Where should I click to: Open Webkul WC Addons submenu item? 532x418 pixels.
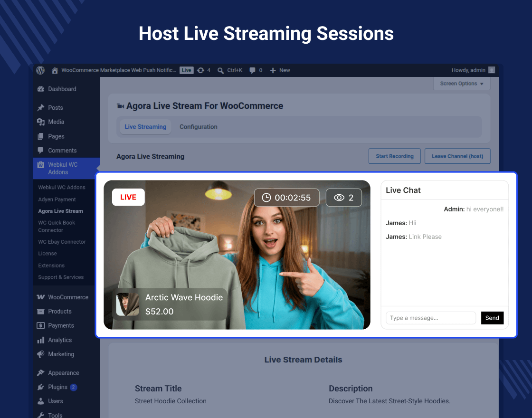click(x=62, y=187)
